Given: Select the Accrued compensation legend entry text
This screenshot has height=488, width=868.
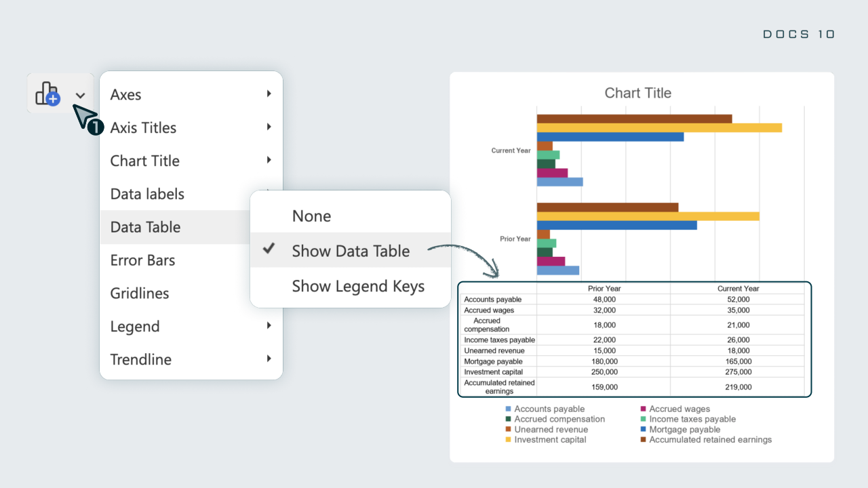Looking at the screenshot, I should [559, 420].
